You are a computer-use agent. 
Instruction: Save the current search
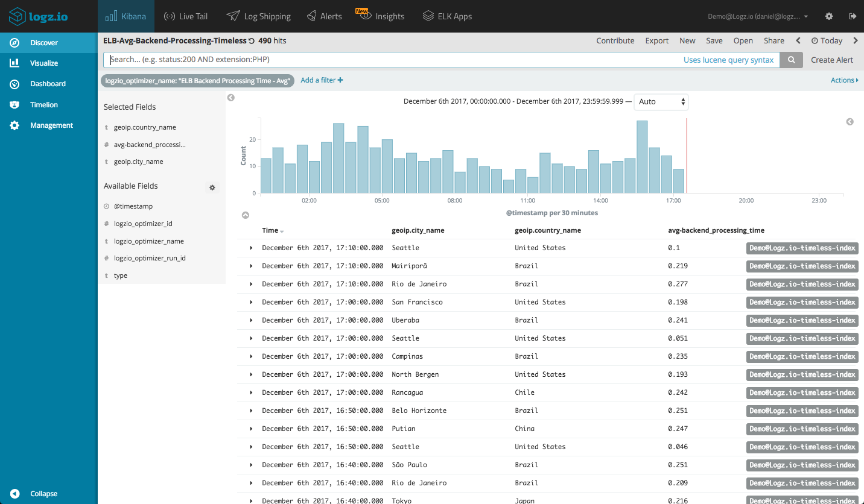coord(714,41)
